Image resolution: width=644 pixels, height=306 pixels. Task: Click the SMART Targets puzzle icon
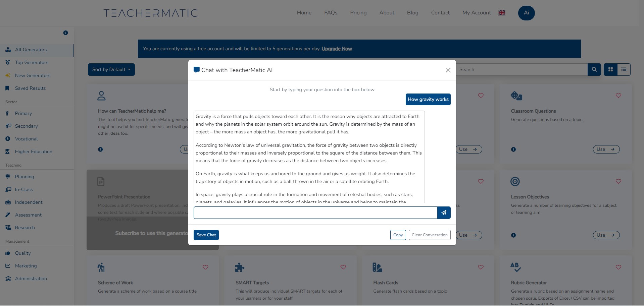click(x=240, y=267)
